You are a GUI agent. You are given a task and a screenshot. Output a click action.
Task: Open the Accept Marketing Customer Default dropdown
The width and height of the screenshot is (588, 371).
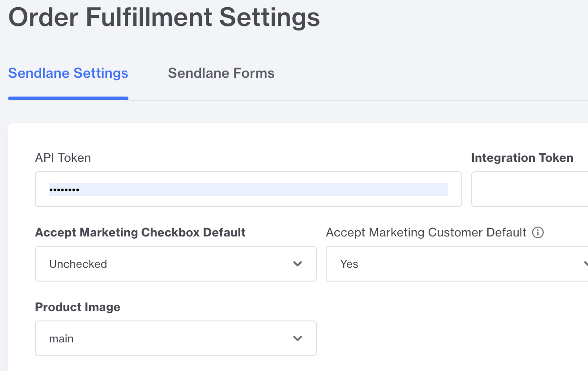(457, 264)
